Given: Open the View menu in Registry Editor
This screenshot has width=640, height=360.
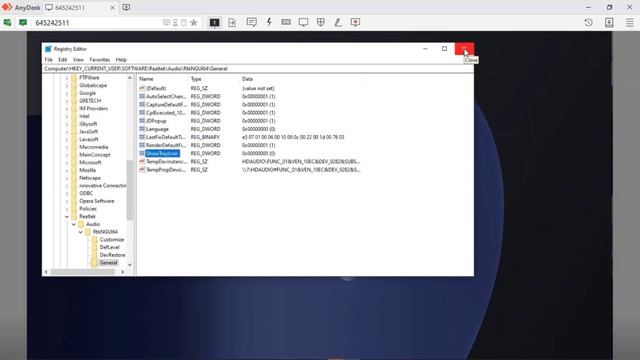Looking at the screenshot, I should tap(78, 60).
